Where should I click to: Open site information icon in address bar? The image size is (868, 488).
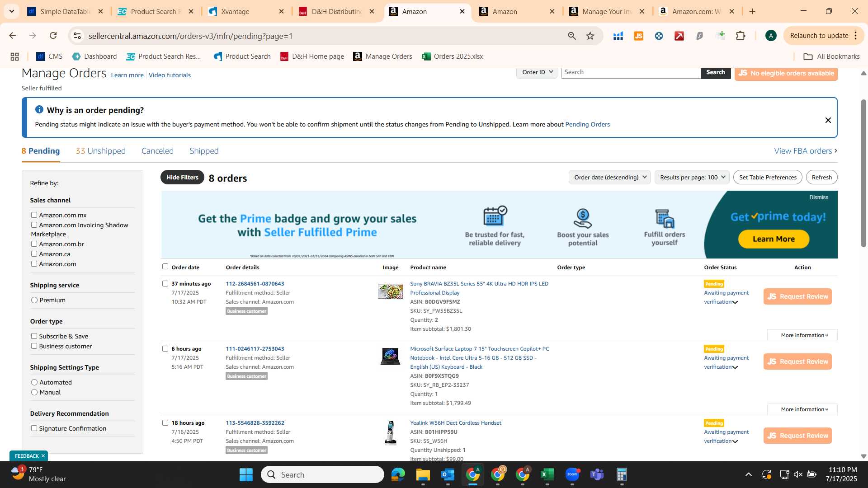point(77,36)
